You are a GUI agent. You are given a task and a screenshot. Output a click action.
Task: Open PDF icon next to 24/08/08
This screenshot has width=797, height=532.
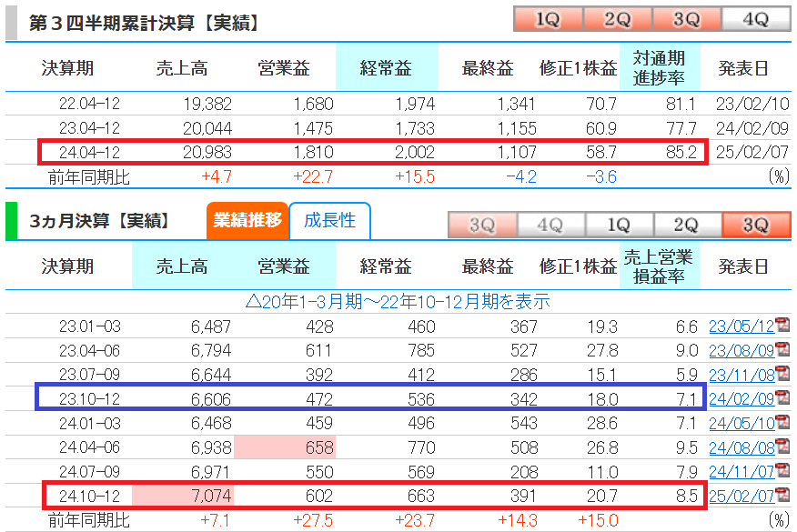782,447
